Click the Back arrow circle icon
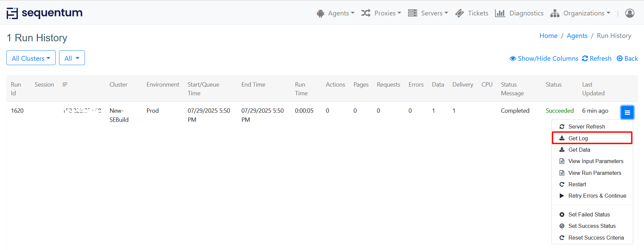 [x=620, y=58]
